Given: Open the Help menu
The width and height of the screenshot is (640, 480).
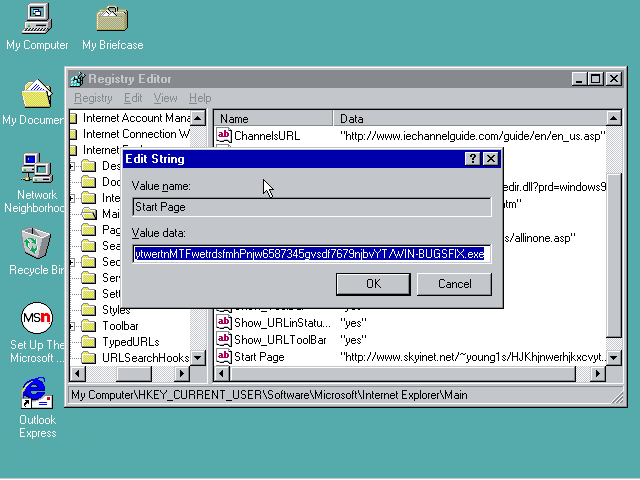Looking at the screenshot, I should pyautogui.click(x=200, y=98).
